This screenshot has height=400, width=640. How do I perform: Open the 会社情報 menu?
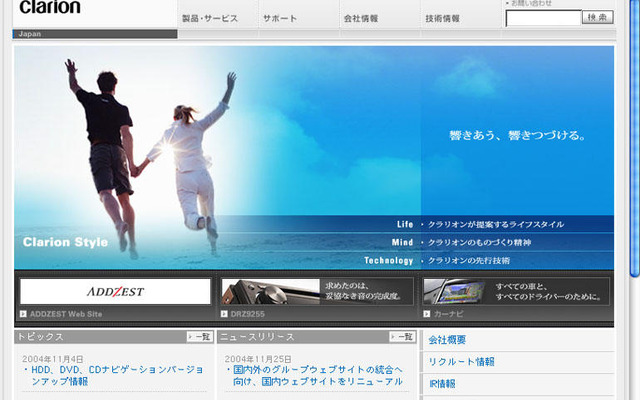[x=361, y=18]
